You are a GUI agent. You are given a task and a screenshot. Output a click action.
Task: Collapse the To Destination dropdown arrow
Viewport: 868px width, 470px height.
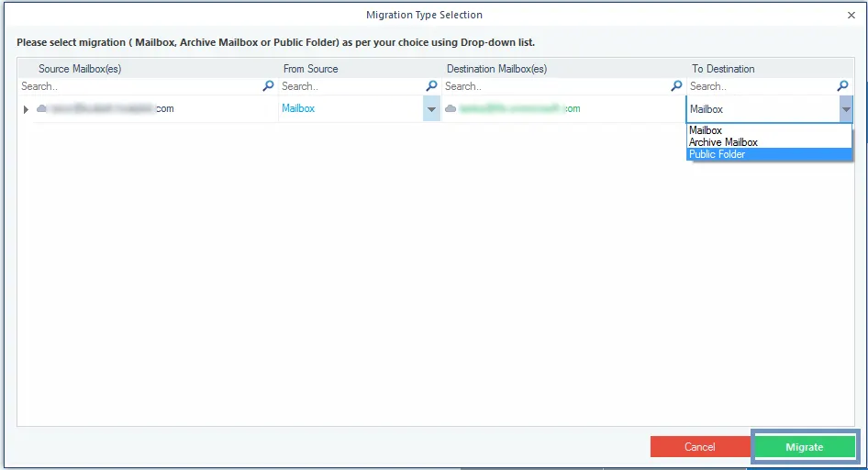coord(846,109)
